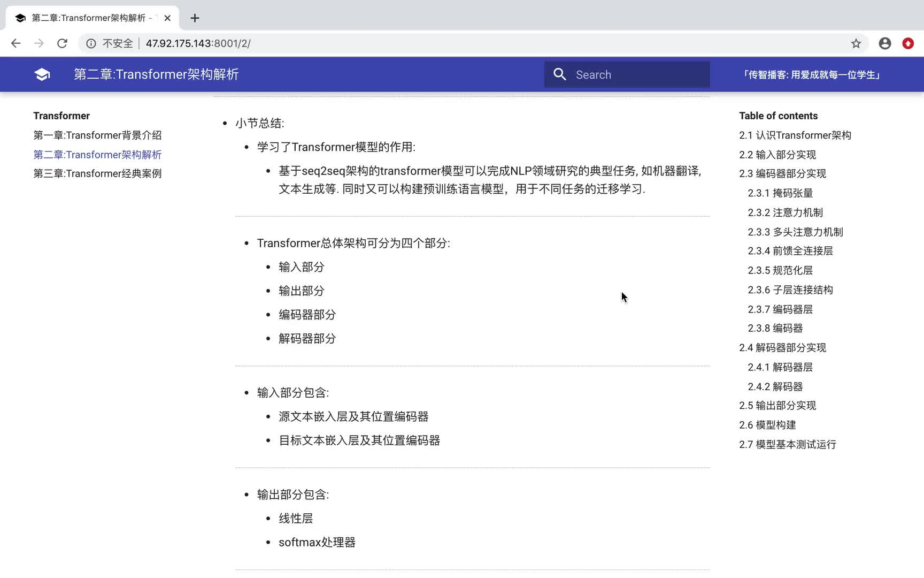Image resolution: width=924 pixels, height=578 pixels.
Task: Click the address bar URL 47.92.175.143:8001/2/
Action: [198, 43]
